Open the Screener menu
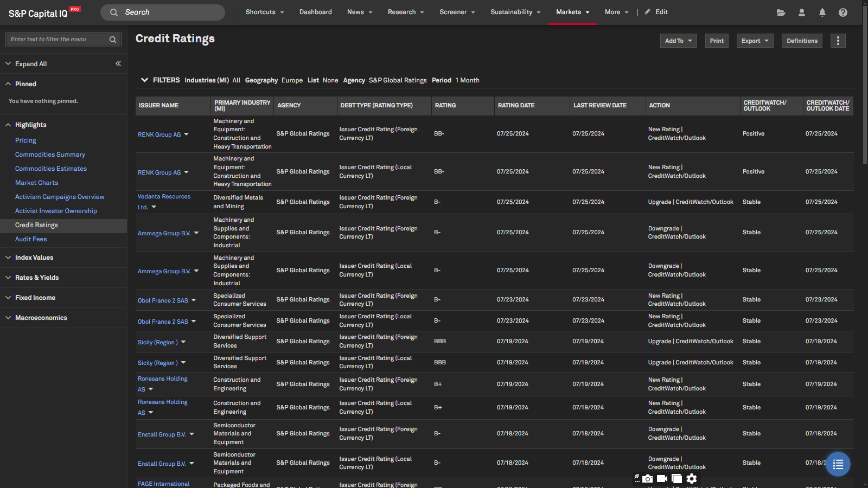 (457, 12)
